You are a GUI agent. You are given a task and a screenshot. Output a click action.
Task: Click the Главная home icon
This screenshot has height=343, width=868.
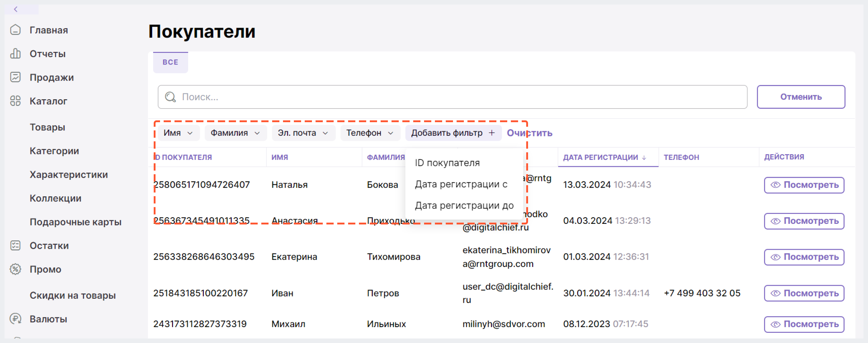click(x=15, y=30)
